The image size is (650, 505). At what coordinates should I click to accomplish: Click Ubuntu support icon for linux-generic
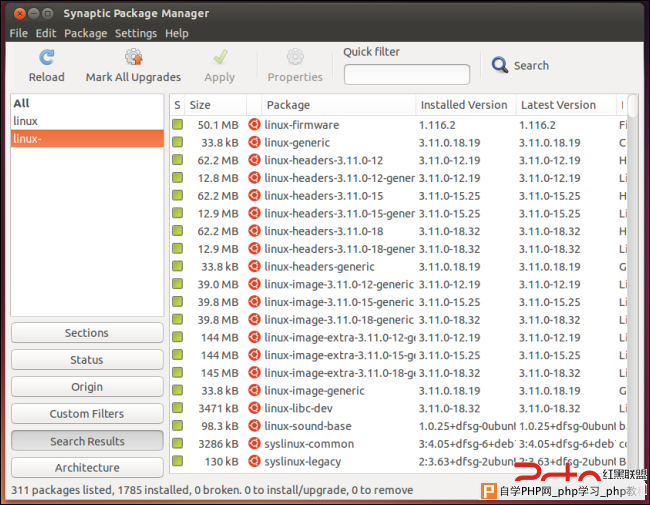click(x=254, y=142)
